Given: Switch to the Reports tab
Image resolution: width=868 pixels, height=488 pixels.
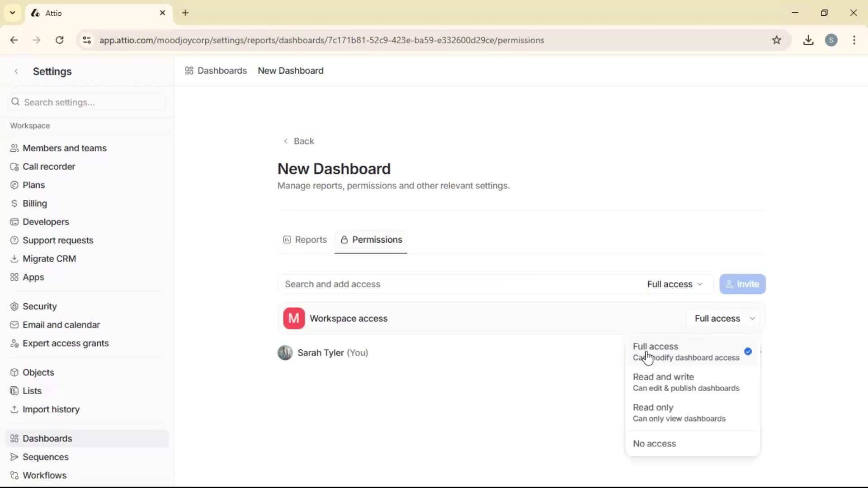Looking at the screenshot, I should coord(304,239).
